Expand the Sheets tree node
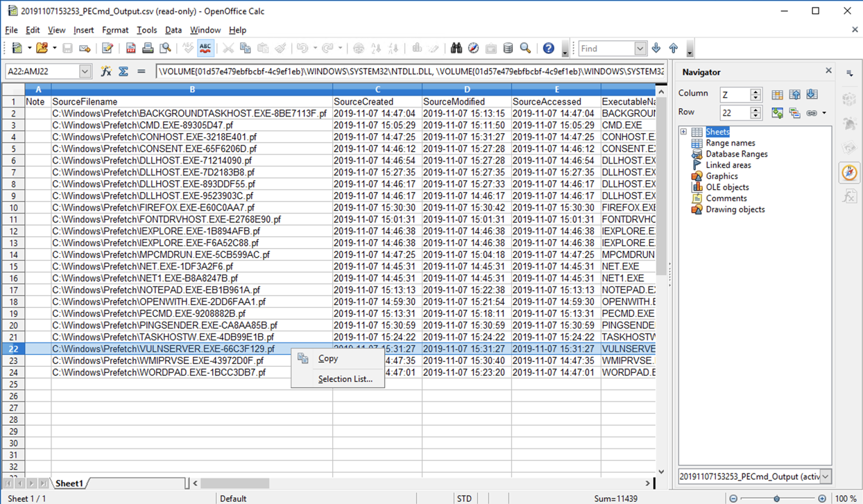863x504 pixels. 683,132
